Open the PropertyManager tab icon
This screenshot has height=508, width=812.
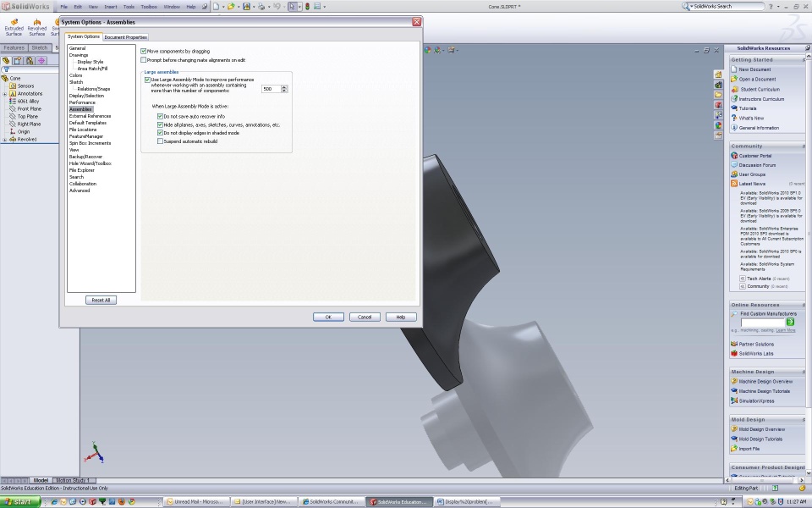[x=18, y=61]
